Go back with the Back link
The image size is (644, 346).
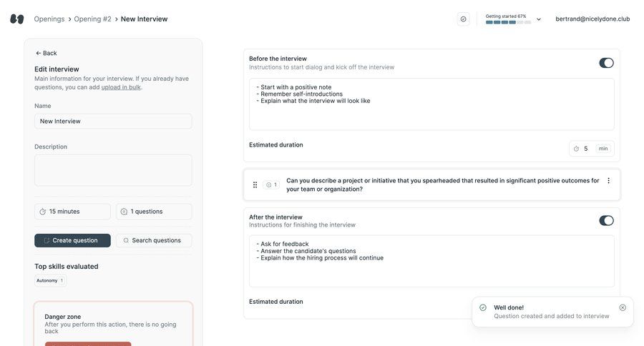[46, 53]
